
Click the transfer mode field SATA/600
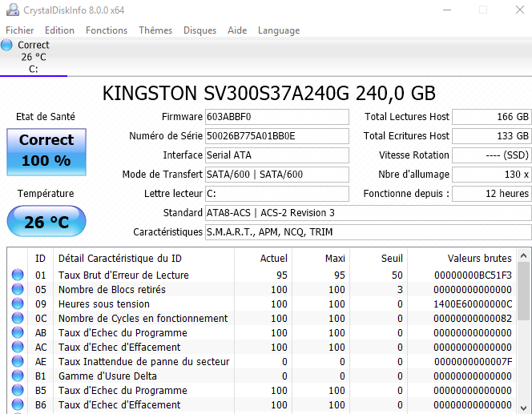pos(277,175)
